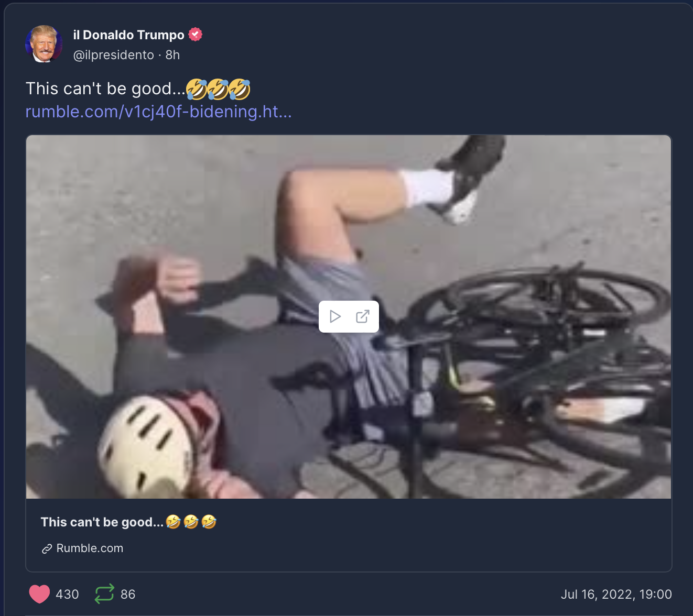
Task: Open the fallen cyclist video thumbnail
Action: coord(349,316)
